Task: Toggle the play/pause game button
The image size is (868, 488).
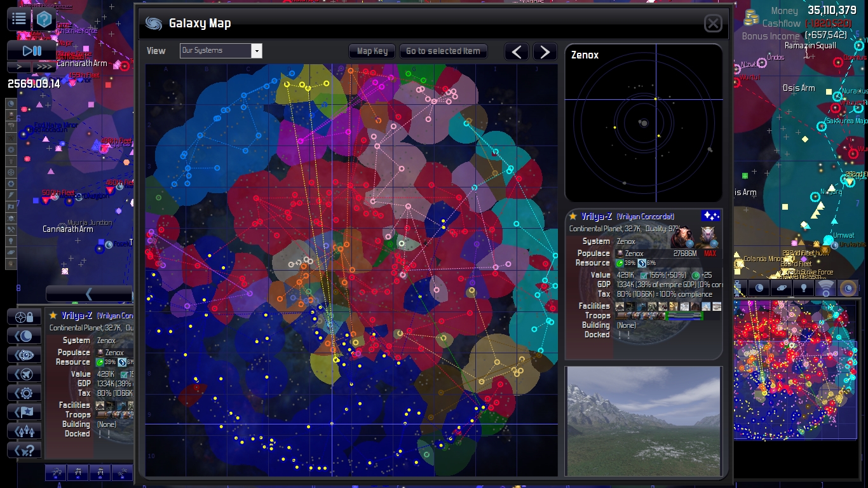Action: pos(32,50)
